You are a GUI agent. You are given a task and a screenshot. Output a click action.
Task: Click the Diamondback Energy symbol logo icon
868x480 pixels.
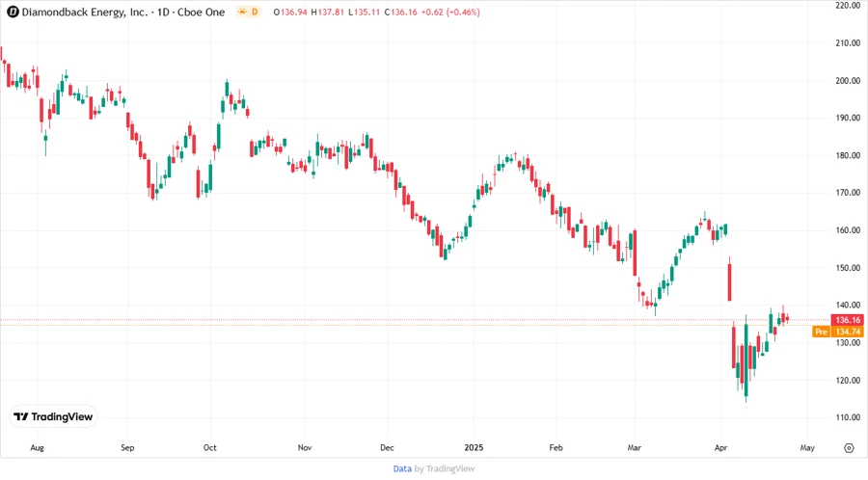[13, 12]
